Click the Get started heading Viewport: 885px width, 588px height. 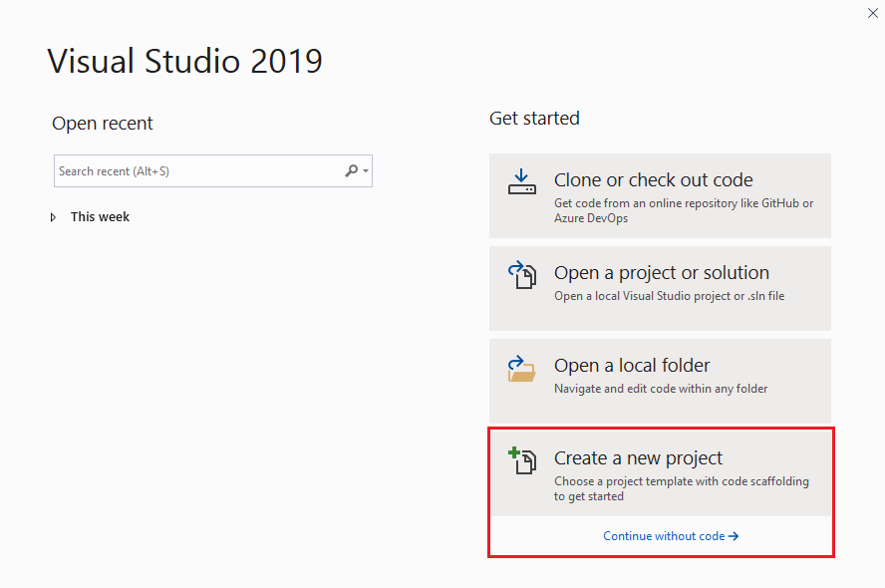click(x=534, y=118)
